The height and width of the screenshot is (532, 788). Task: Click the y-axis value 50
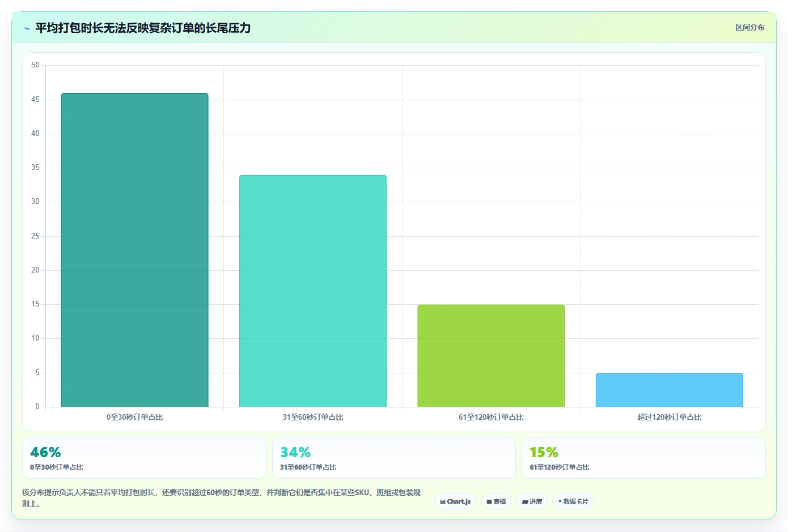click(35, 65)
